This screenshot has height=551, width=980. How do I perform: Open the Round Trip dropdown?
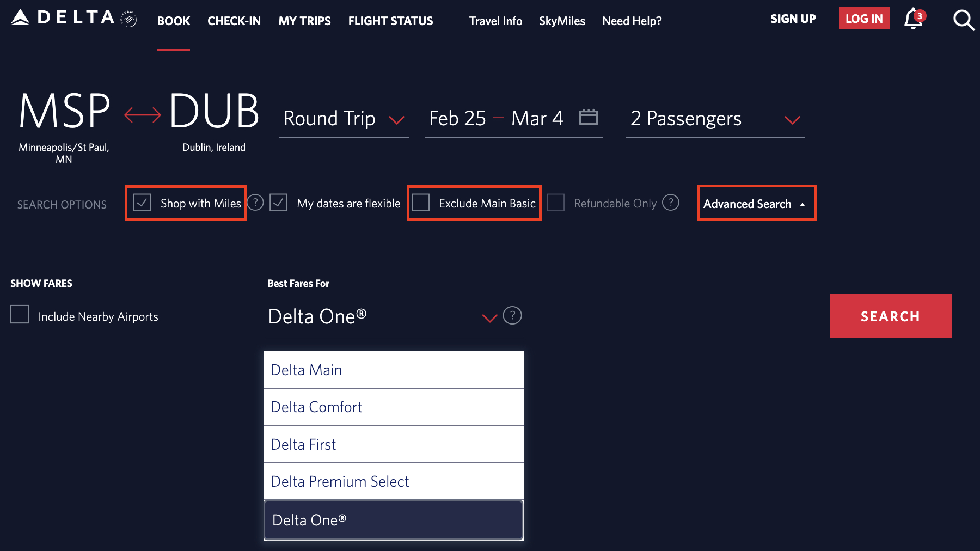tap(343, 119)
